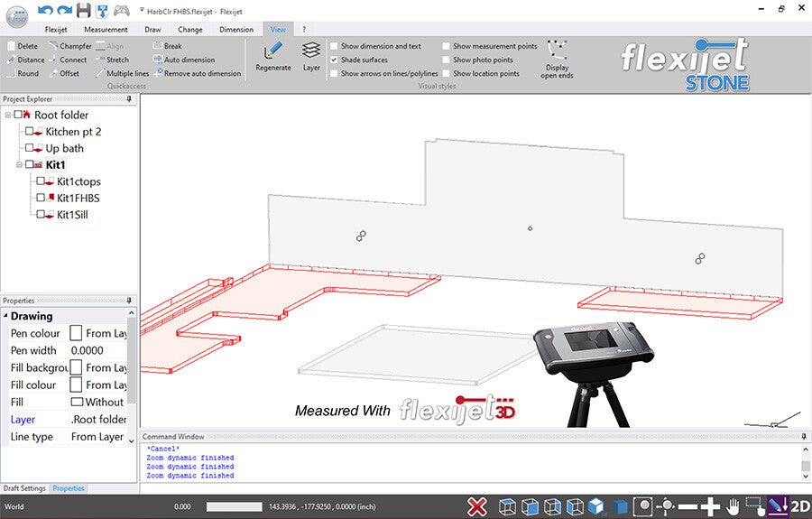The height and width of the screenshot is (519, 812).
Task: Collapse the Kit1 tree node
Action: pyautogui.click(x=19, y=164)
